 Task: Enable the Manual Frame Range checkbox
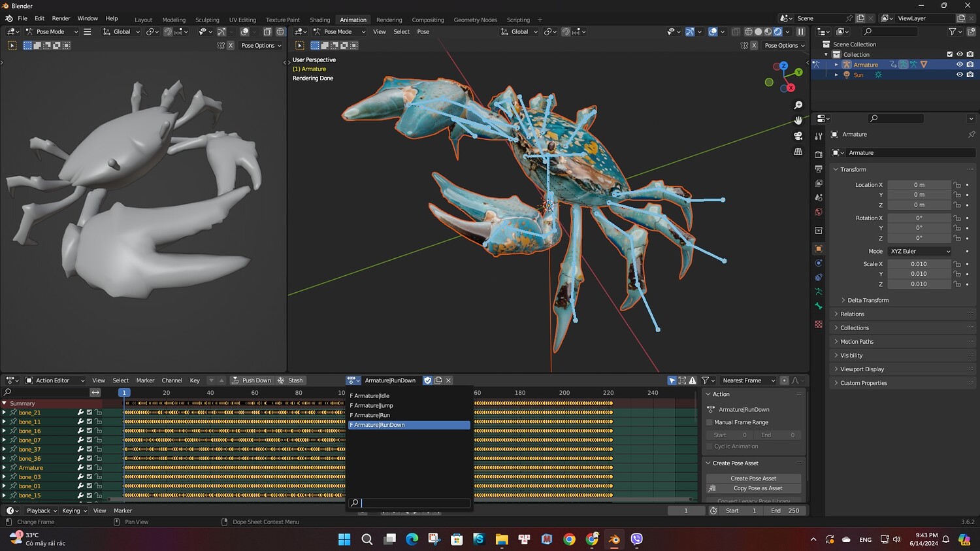(x=710, y=422)
